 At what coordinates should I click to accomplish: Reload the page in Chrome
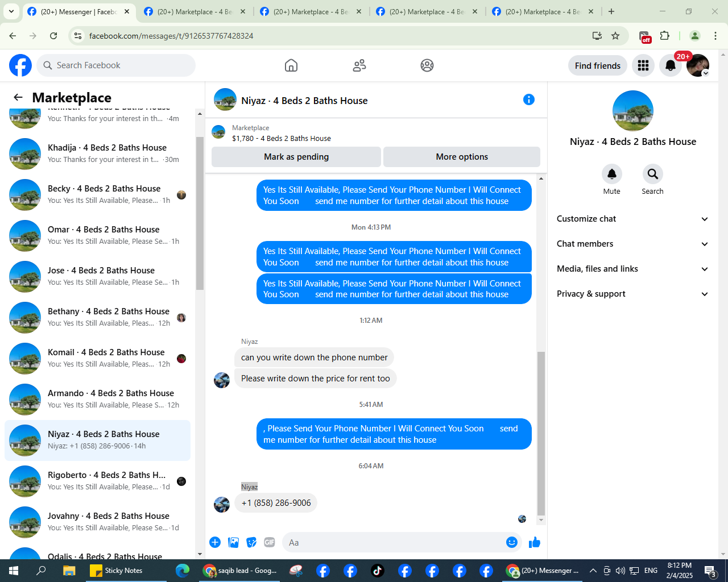click(53, 36)
